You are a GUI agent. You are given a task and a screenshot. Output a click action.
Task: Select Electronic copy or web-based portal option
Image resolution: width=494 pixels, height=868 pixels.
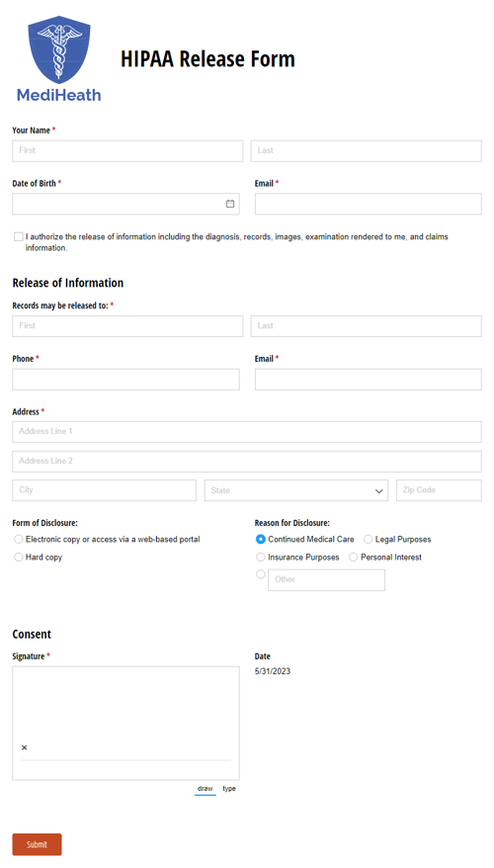click(x=19, y=539)
